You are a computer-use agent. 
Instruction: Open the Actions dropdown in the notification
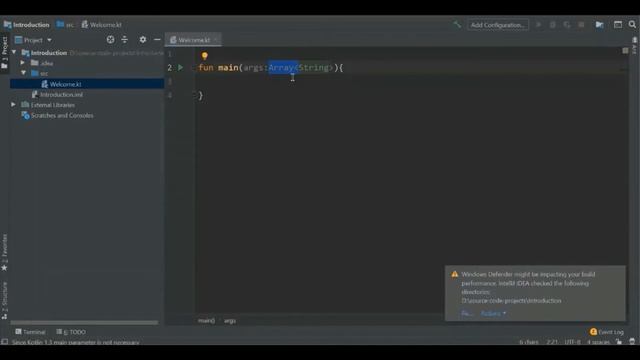pos(493,313)
